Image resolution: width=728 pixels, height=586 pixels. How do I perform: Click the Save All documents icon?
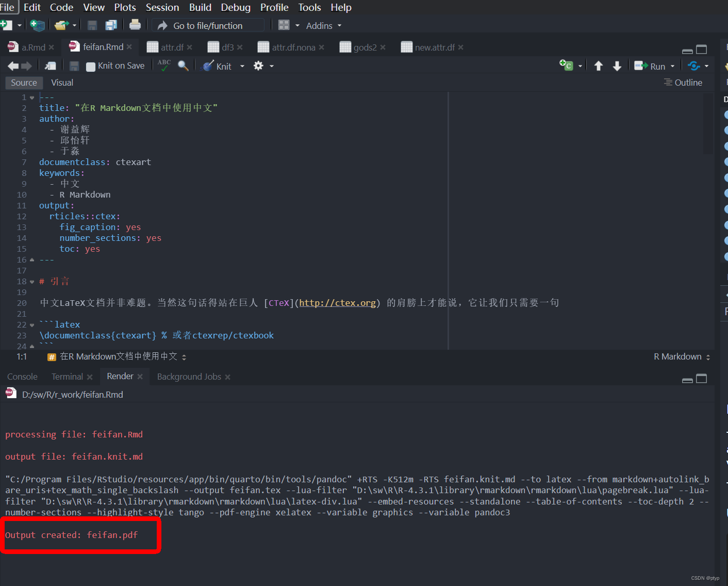tap(111, 25)
